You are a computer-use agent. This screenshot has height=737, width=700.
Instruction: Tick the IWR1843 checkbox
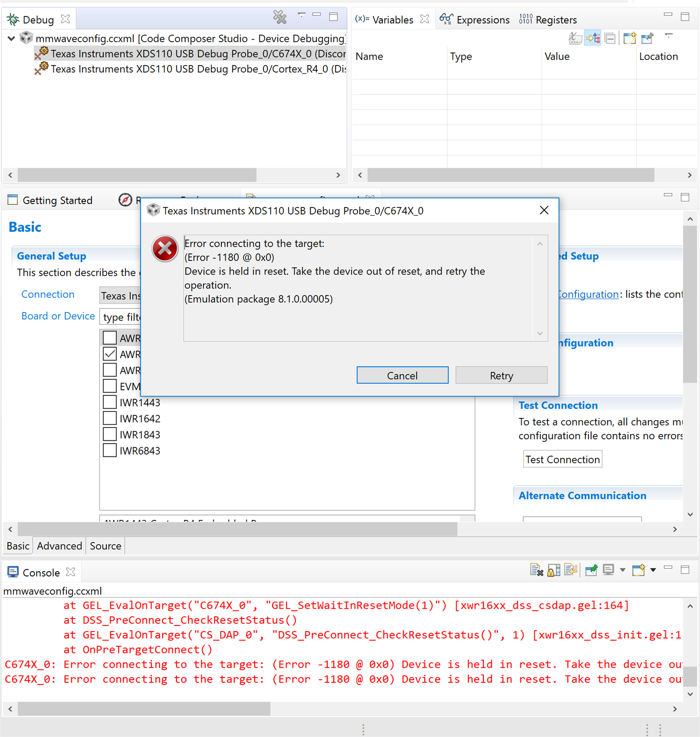tap(109, 434)
